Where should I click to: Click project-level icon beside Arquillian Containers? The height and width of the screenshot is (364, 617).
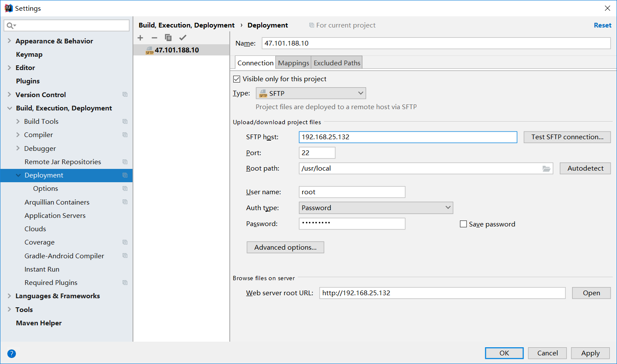point(125,202)
